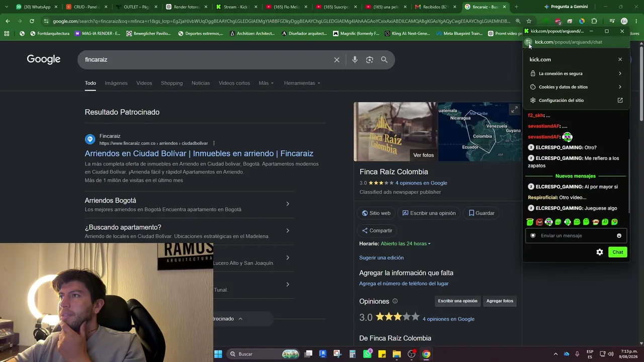Click the Google logo to go home
The width and height of the screenshot is (644, 362).
click(44, 59)
